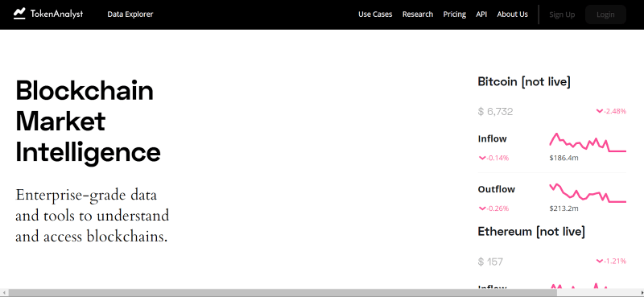Open the API page link
This screenshot has width=644, height=297.
(x=481, y=14)
